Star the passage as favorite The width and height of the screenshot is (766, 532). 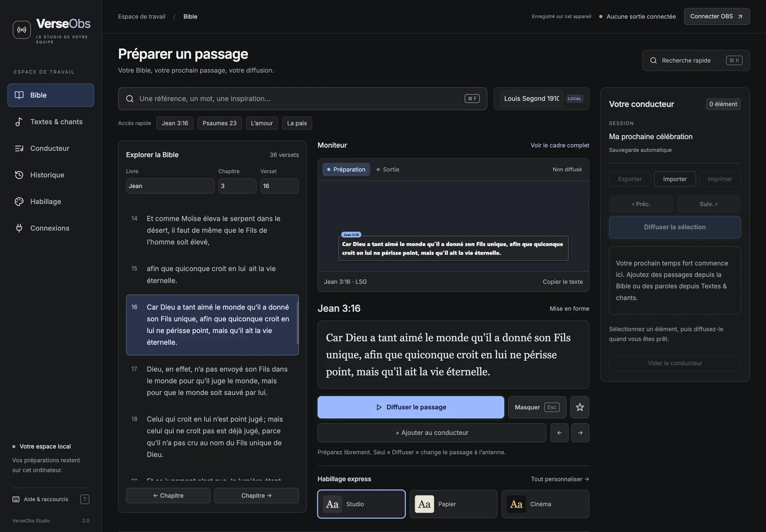(x=580, y=408)
